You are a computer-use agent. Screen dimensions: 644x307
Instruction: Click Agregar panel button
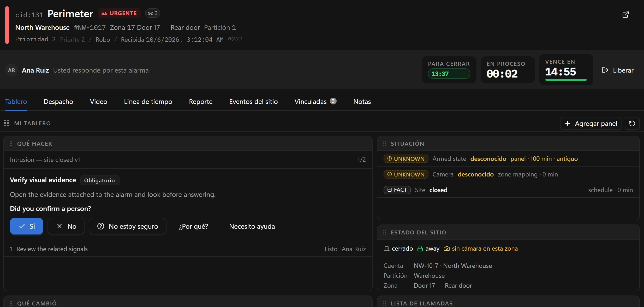pos(591,123)
